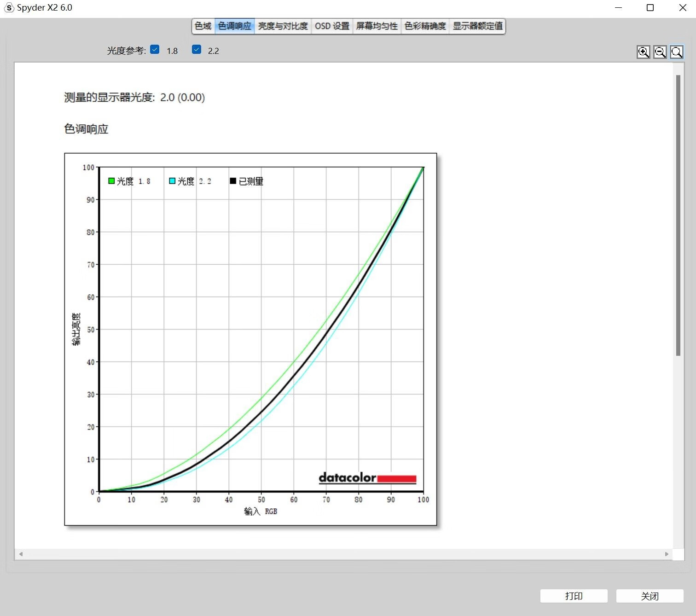This screenshot has height=616, width=696.
Task: Go to the 屏幕均匀性 tab
Action: click(377, 26)
